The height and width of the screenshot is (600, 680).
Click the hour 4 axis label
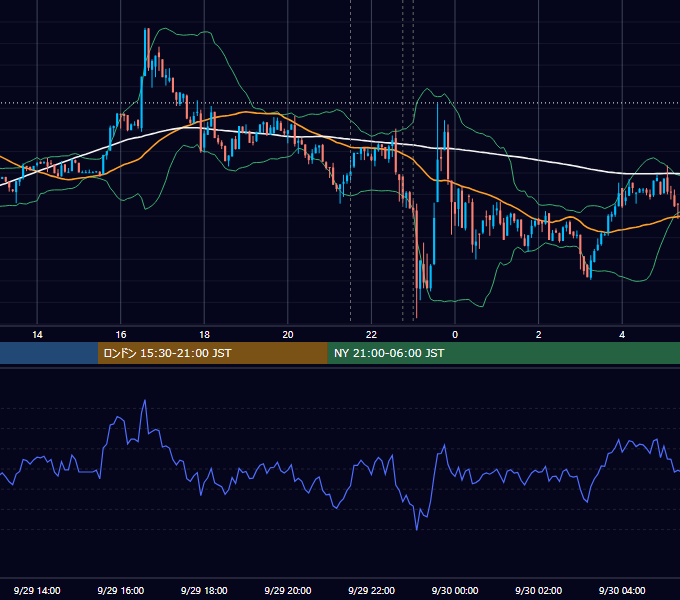622,335
